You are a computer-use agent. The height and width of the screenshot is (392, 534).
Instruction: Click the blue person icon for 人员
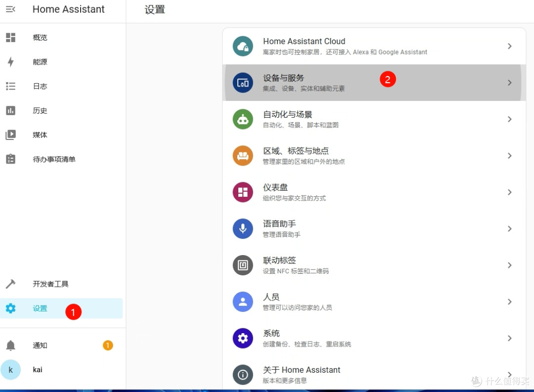tap(243, 302)
